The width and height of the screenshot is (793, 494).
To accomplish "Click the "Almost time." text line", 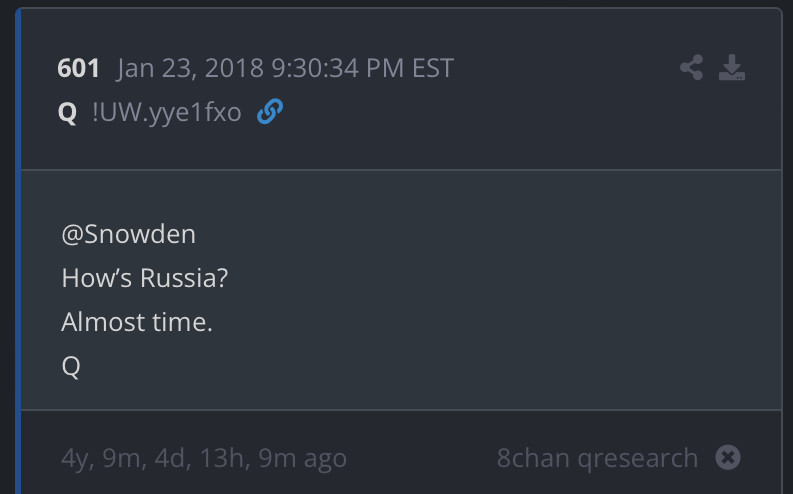I will [137, 322].
